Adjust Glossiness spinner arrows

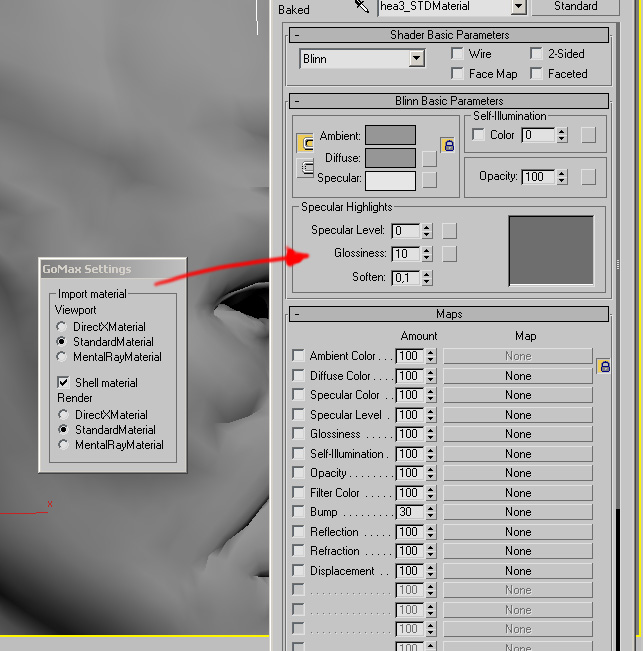point(427,254)
